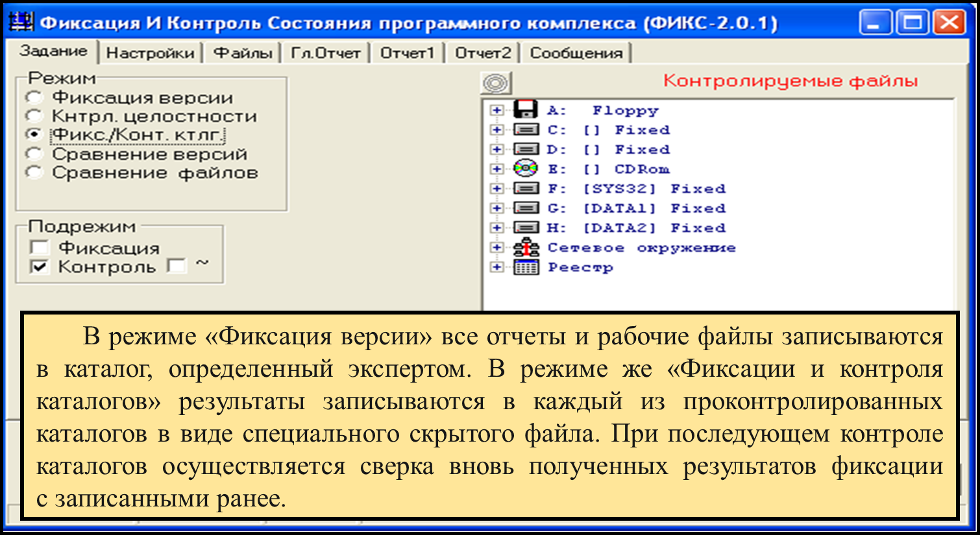Click the drive icon for G: [DATA1]

[526, 208]
